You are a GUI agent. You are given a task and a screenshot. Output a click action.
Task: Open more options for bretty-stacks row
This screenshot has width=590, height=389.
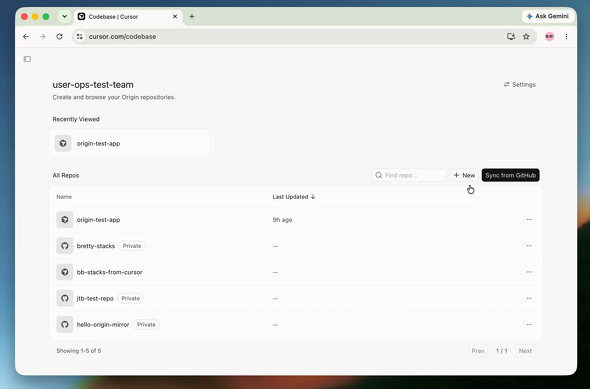(529, 246)
